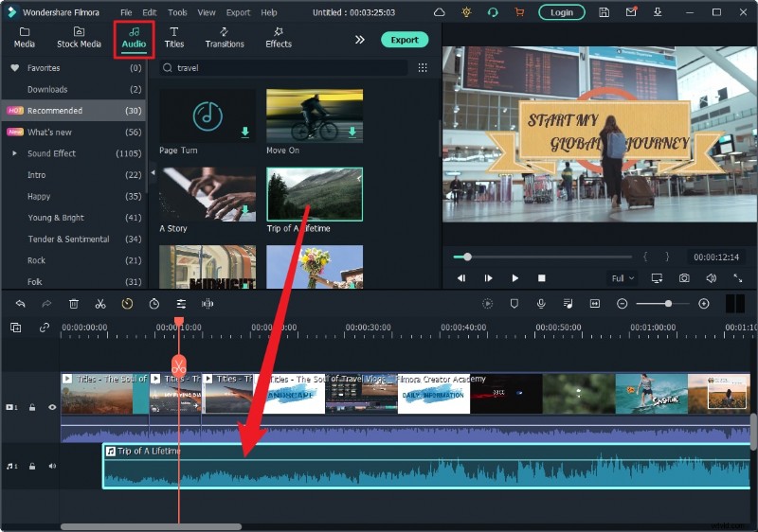Select the Move On audio thumbnail
758x532 pixels.
pyautogui.click(x=314, y=115)
